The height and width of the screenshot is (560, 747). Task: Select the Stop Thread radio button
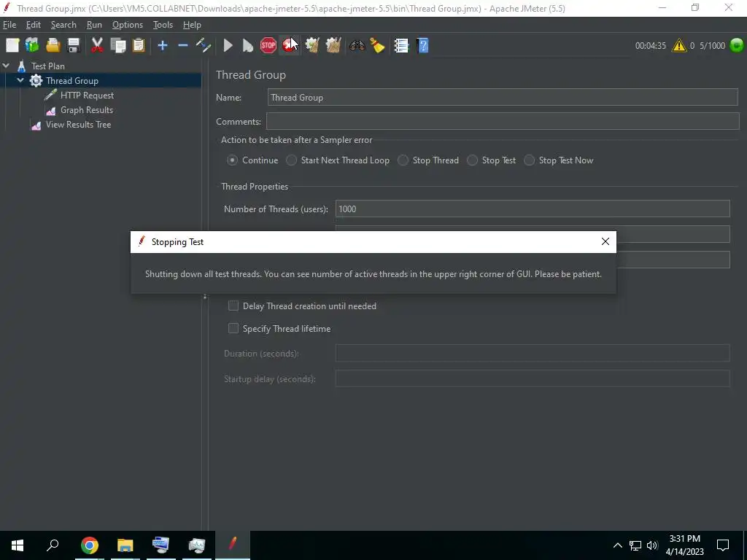pyautogui.click(x=403, y=160)
